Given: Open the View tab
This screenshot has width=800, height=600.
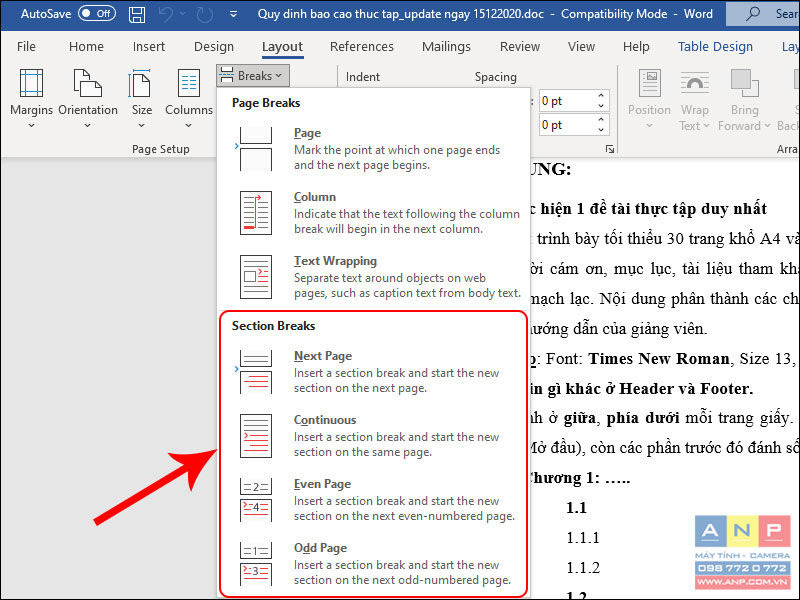Looking at the screenshot, I should click(581, 46).
